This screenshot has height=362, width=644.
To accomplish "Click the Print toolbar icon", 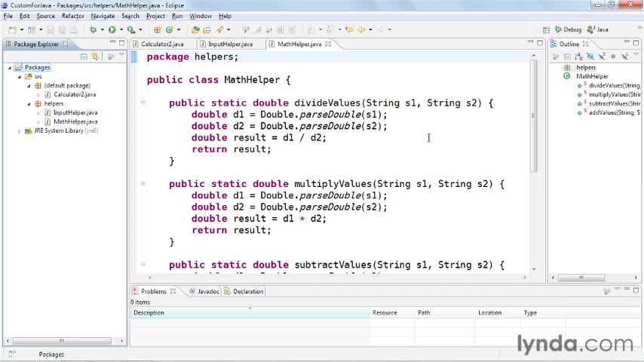I will (73, 29).
